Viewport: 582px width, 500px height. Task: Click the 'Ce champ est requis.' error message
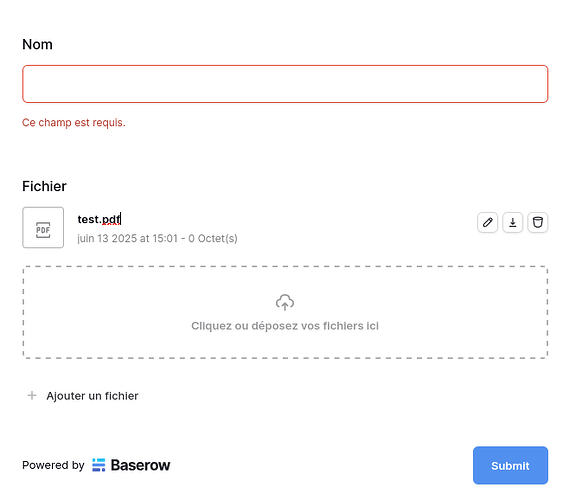coord(74,122)
